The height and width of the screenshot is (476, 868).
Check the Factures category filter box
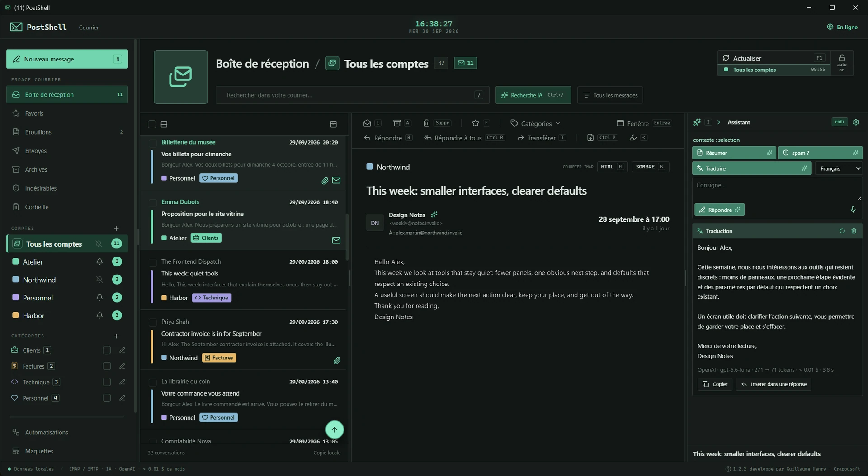tap(107, 366)
